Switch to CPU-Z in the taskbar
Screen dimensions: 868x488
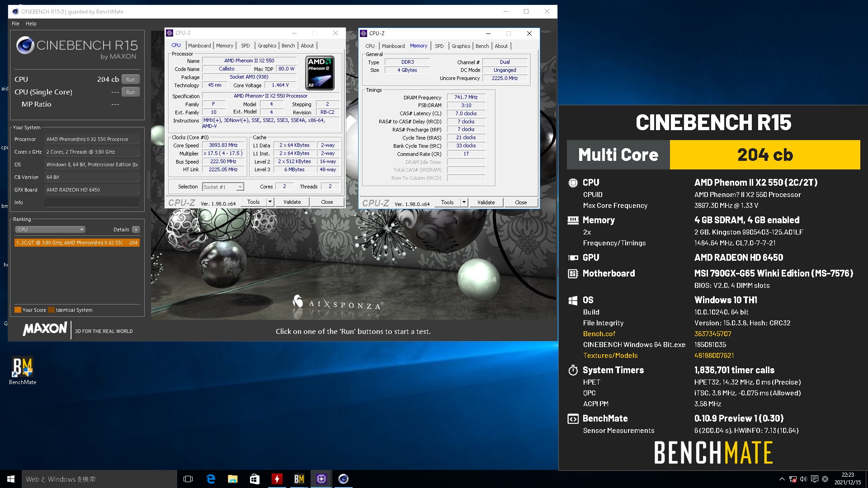(321, 479)
